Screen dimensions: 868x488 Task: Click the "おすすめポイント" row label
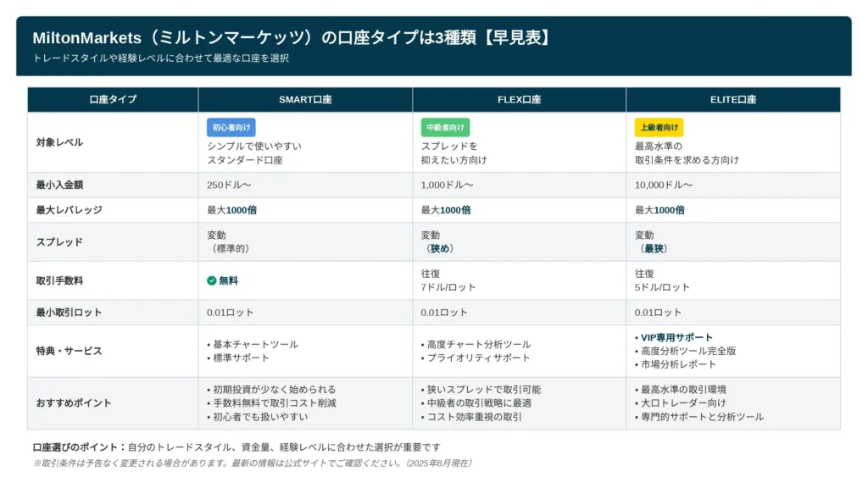pyautogui.click(x=74, y=402)
